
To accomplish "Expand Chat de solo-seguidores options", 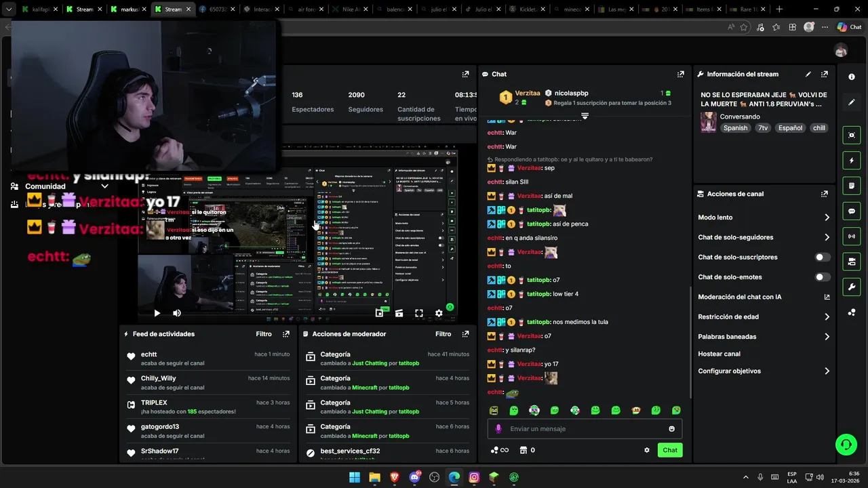I will [827, 237].
